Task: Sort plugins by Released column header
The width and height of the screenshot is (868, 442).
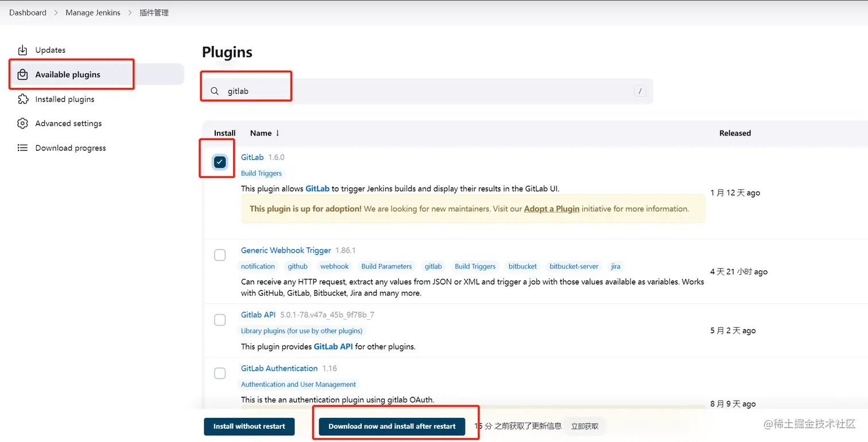Action: 735,133
